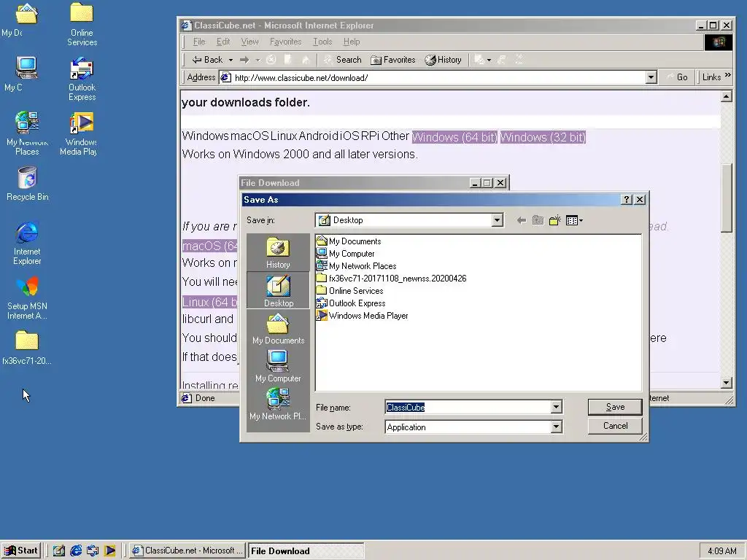Open Windows Media Player desktop icon
Screen dimensions: 747x560
(x=79, y=134)
